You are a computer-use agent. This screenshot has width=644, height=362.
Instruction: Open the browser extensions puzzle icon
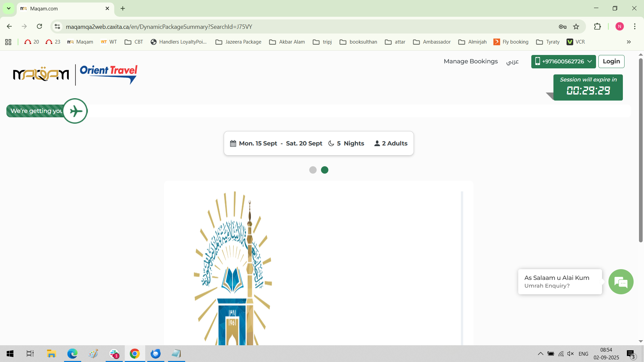[597, 27]
